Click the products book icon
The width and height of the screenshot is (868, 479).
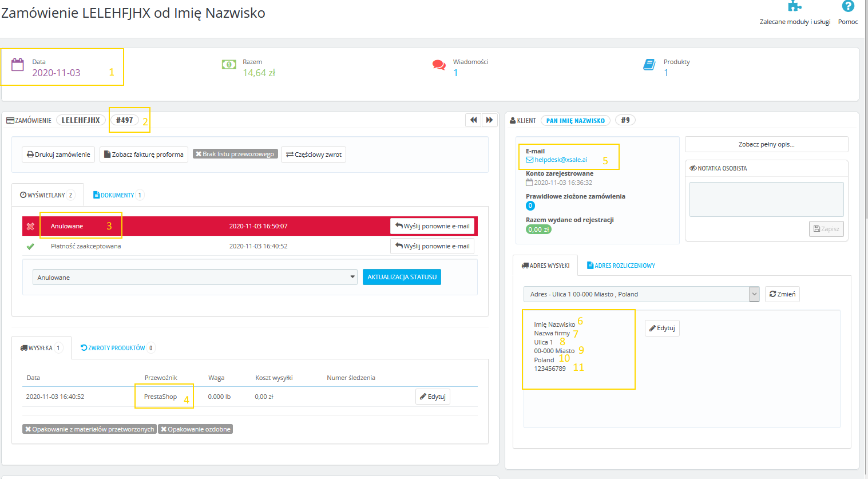click(x=649, y=65)
